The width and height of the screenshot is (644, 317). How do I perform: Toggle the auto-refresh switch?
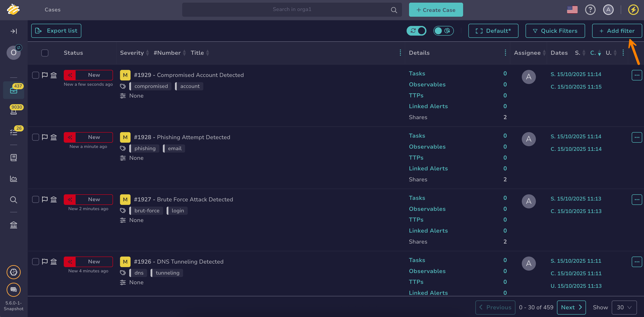416,31
